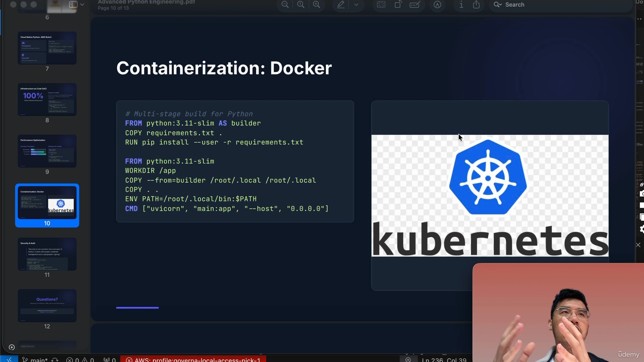The width and height of the screenshot is (644, 362).
Task: Close the panel with the X icon
Action: click(x=638, y=245)
